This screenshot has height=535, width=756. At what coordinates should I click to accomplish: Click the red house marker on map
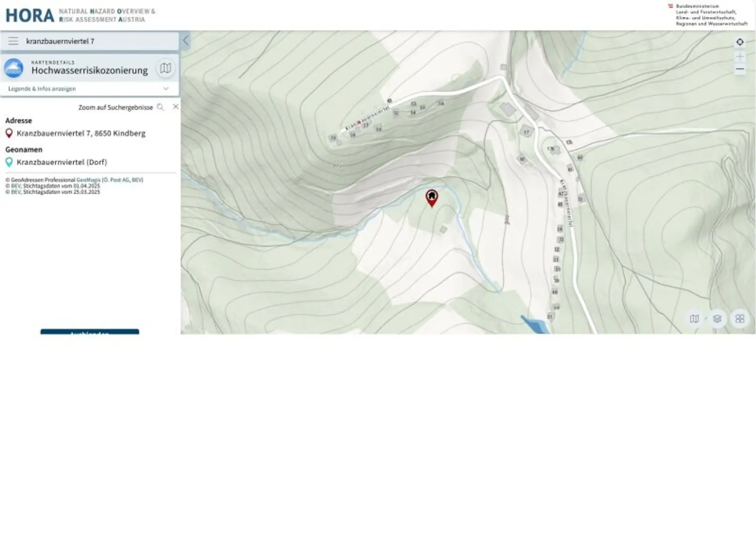pyautogui.click(x=432, y=197)
